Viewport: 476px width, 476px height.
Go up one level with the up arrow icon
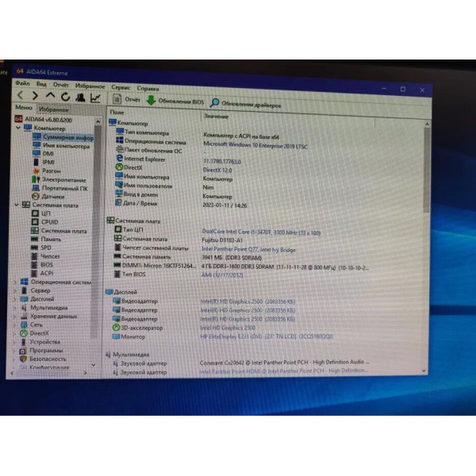[x=51, y=96]
